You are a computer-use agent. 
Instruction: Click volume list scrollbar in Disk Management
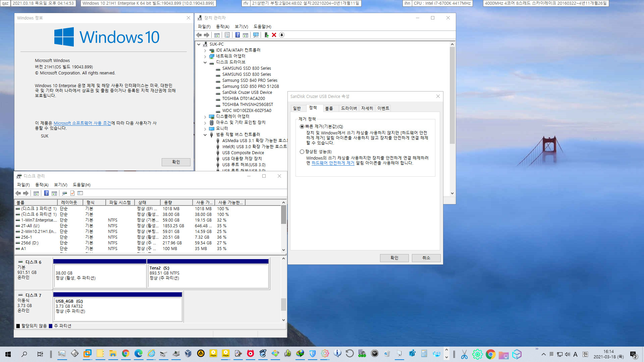283,215
